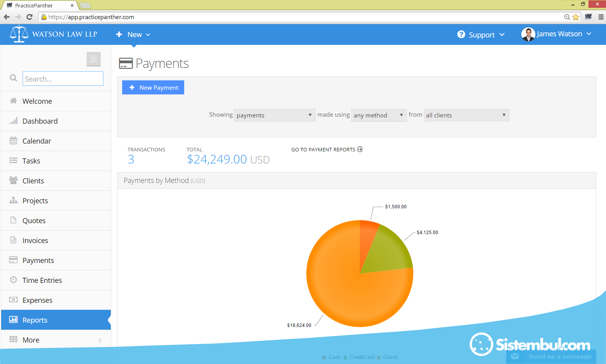Click the New Payment button

[x=153, y=87]
